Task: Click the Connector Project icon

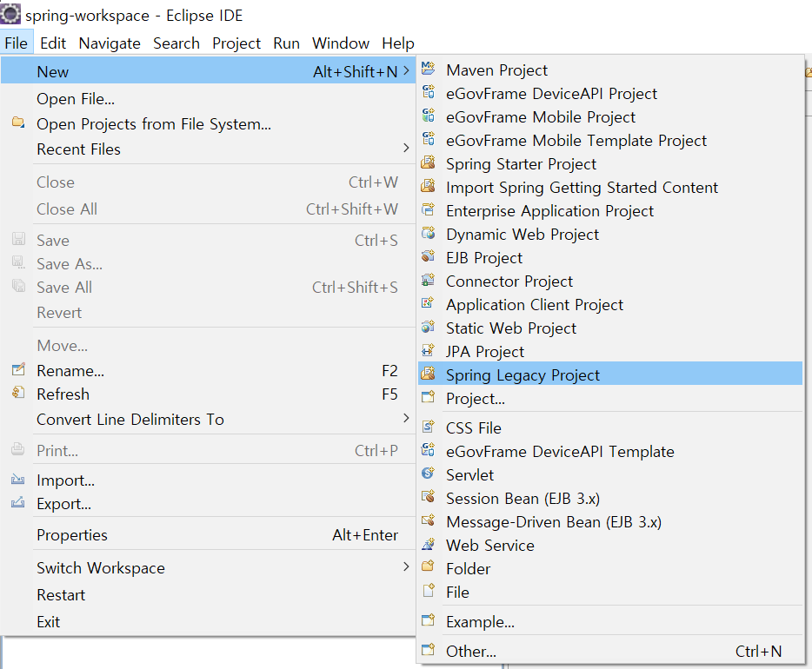Action: pyautogui.click(x=429, y=280)
